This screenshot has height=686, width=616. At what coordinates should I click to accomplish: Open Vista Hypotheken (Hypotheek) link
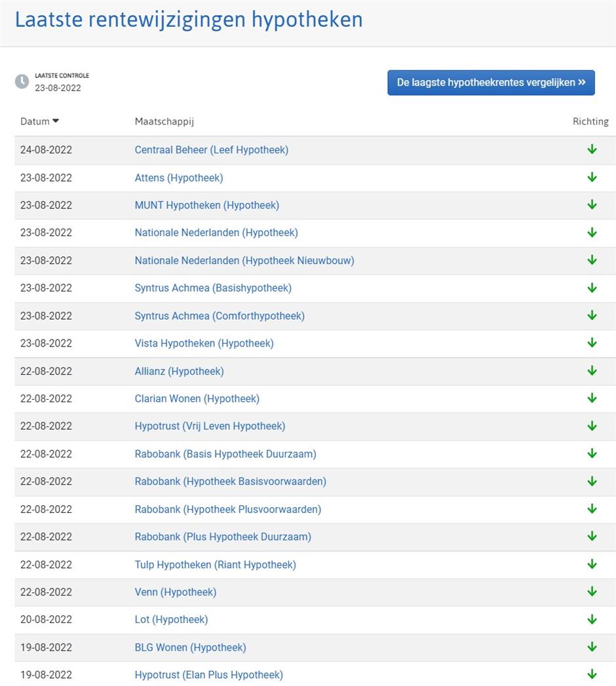pyautogui.click(x=204, y=343)
